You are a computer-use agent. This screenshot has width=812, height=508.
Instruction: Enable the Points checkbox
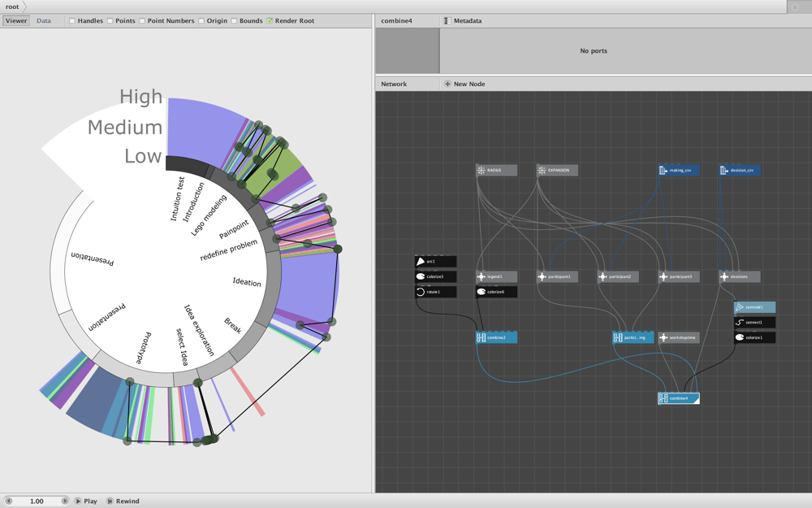(x=110, y=21)
